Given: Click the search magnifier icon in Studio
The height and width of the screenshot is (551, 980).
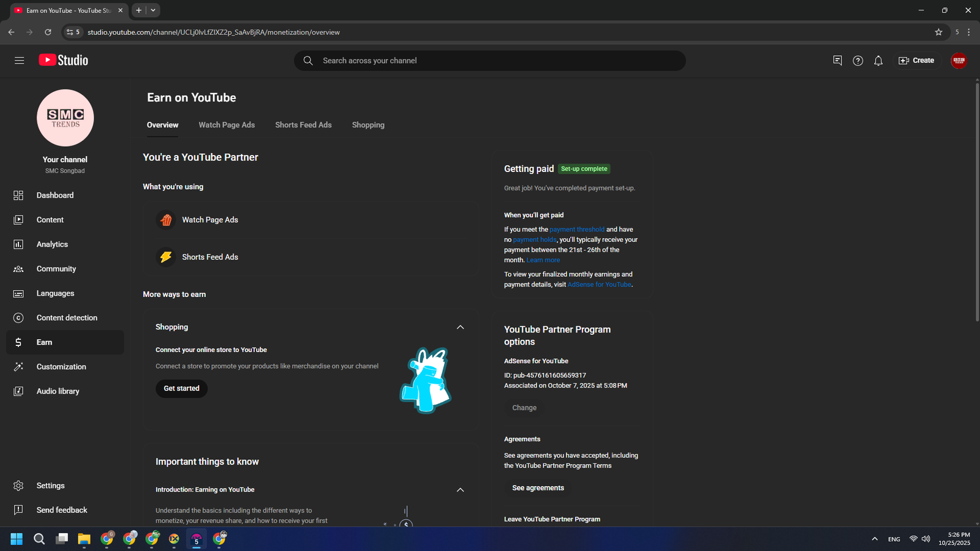Looking at the screenshot, I should pyautogui.click(x=308, y=61).
